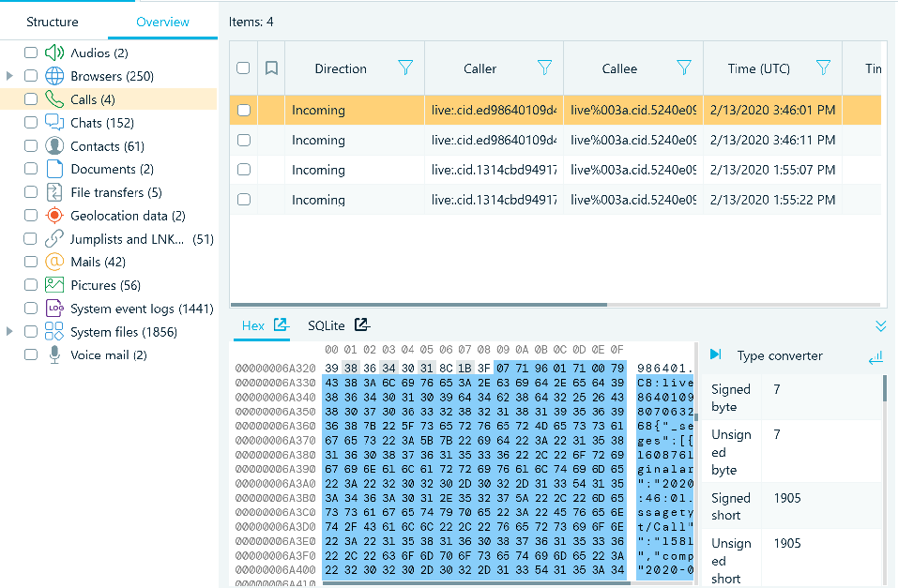Open Geolocation data (2) category
The height and width of the screenshot is (588, 898).
tap(129, 216)
